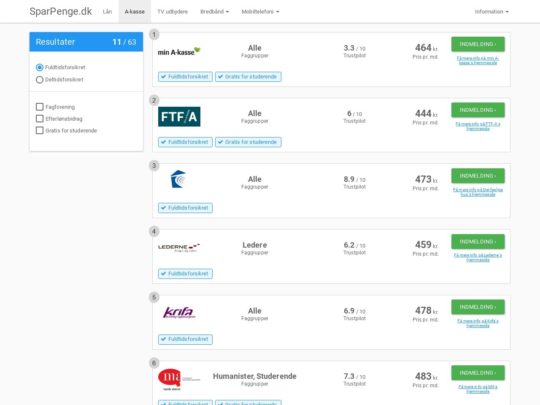Viewport: 540px width, 405px height.
Task: Open the MA red logo
Action: click(179, 379)
